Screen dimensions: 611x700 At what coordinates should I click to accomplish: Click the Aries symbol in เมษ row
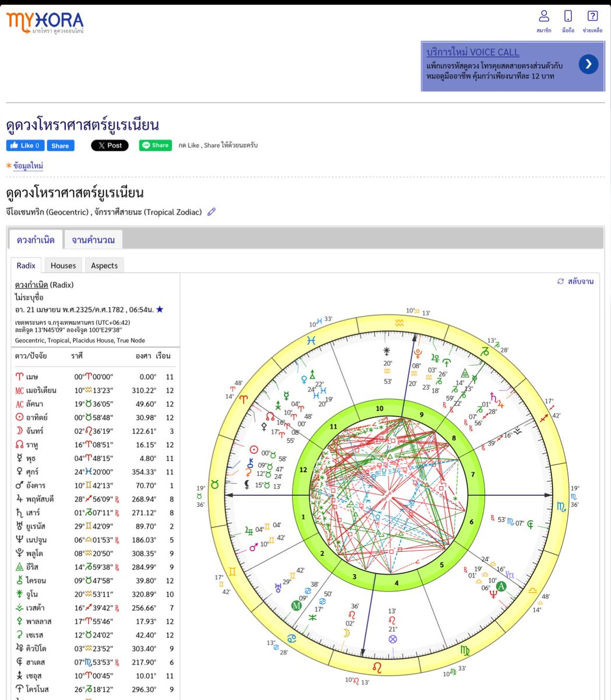point(19,377)
